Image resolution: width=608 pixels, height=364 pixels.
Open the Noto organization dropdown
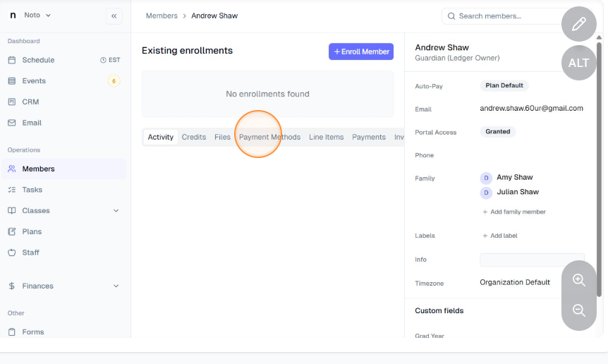click(37, 15)
